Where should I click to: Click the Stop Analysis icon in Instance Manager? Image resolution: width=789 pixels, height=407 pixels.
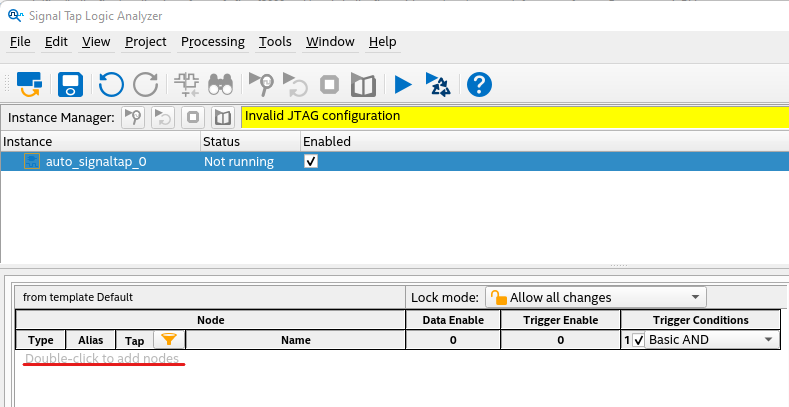(x=193, y=117)
